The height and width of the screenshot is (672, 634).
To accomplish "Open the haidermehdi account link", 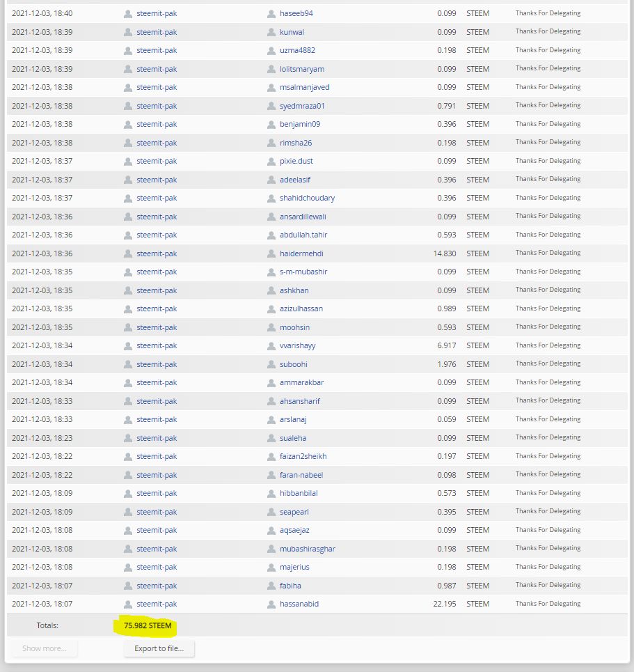I will (301, 253).
